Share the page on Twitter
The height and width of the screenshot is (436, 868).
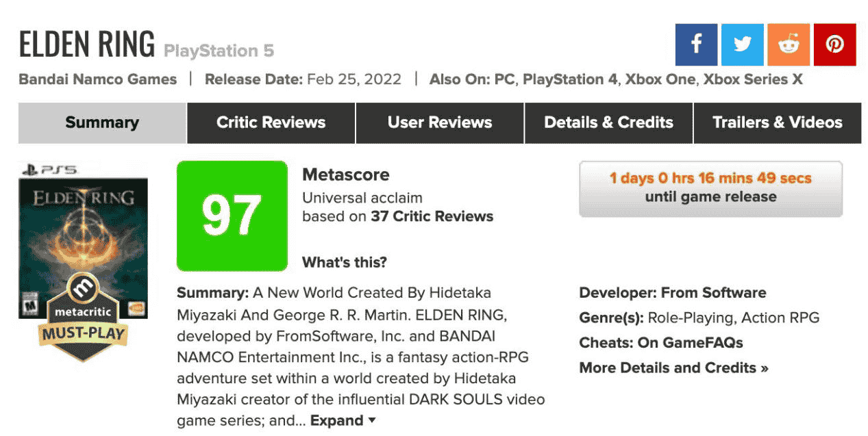point(742,44)
